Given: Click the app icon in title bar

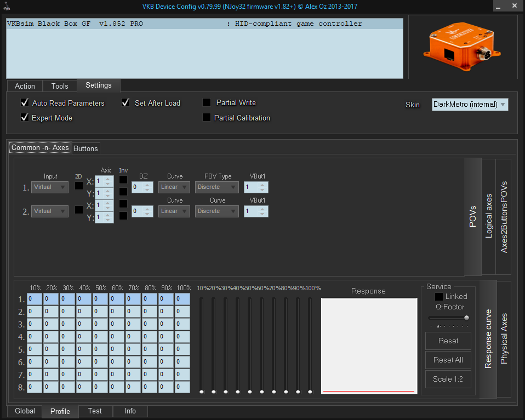Looking at the screenshot, I should [x=7, y=6].
